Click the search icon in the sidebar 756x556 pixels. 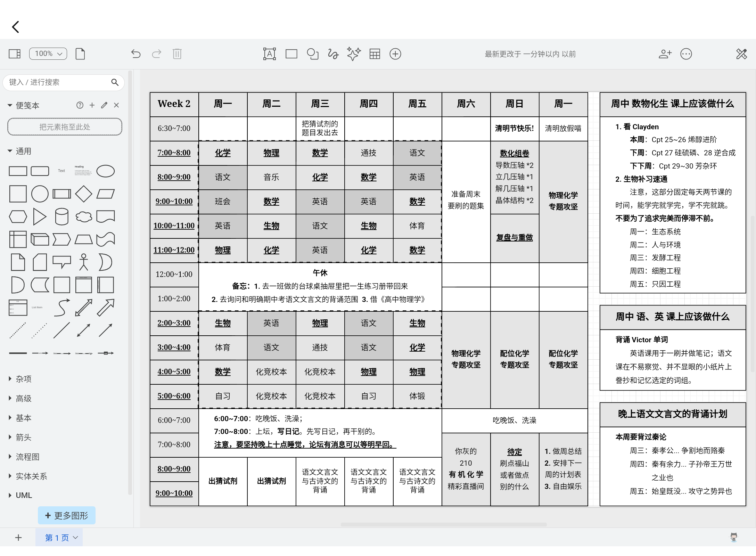pyautogui.click(x=115, y=82)
